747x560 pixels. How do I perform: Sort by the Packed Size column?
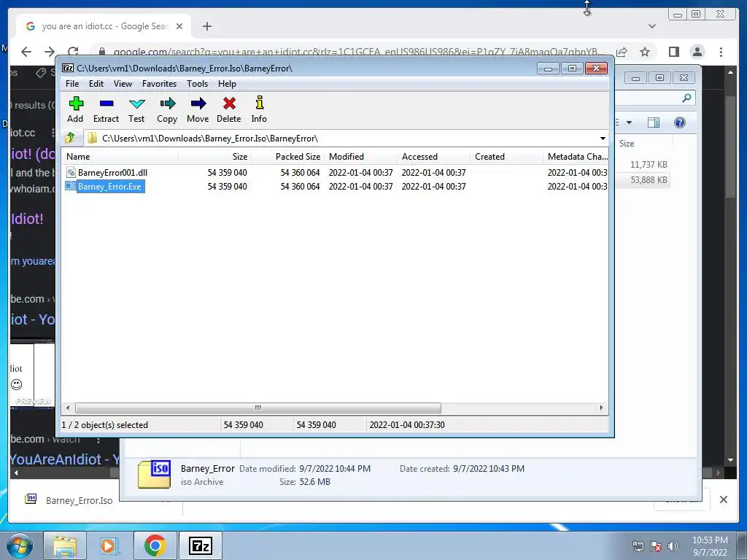[287, 157]
